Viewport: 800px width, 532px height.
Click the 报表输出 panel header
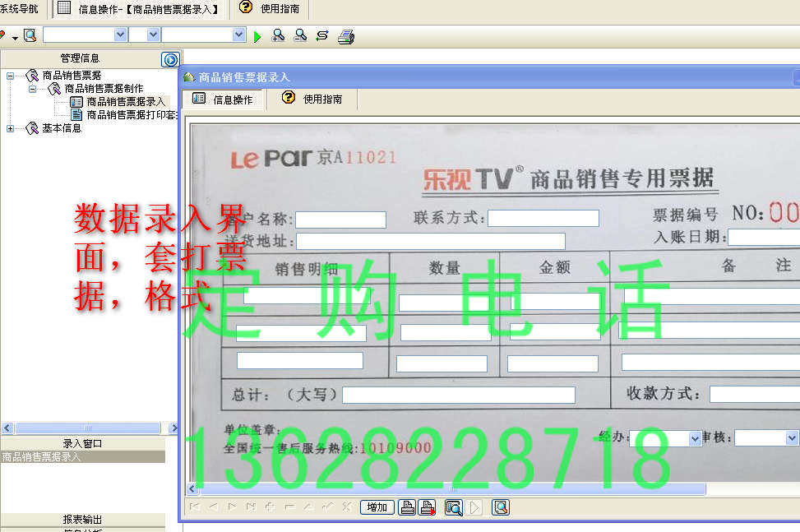(82, 519)
